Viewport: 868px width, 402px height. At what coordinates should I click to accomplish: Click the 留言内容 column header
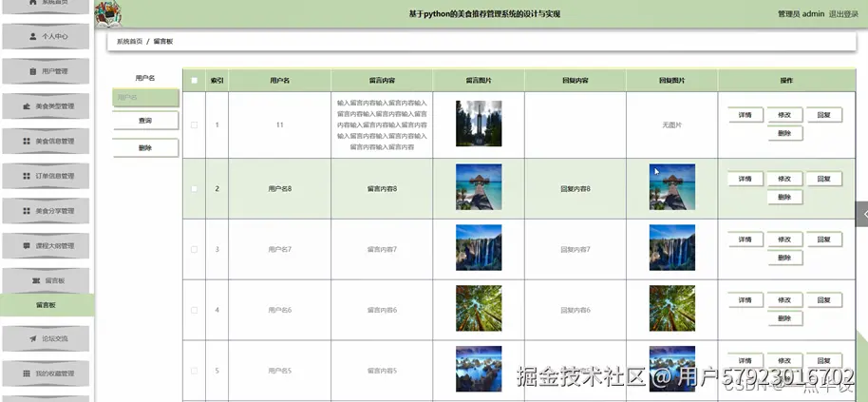tap(382, 80)
